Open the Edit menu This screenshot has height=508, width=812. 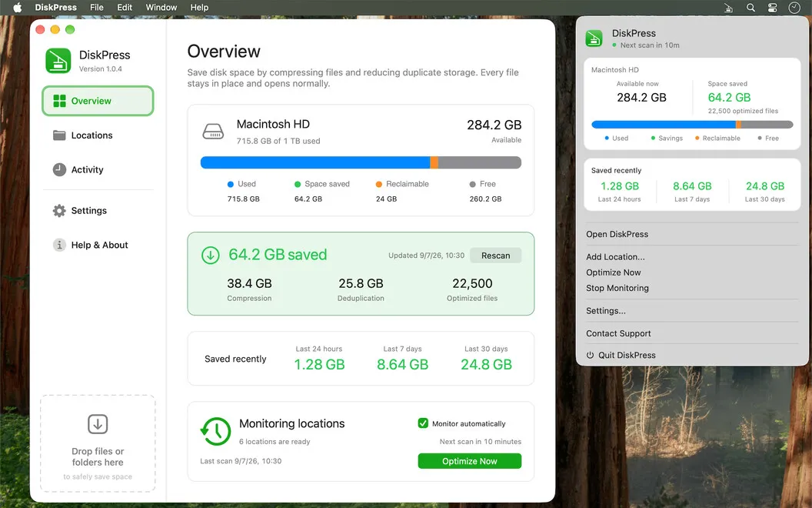point(125,7)
